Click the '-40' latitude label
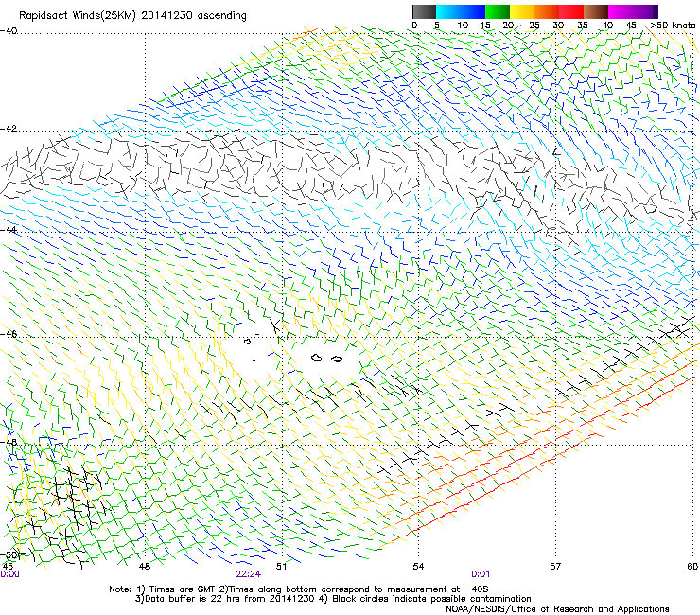The width and height of the screenshot is (700, 615). [x=9, y=31]
